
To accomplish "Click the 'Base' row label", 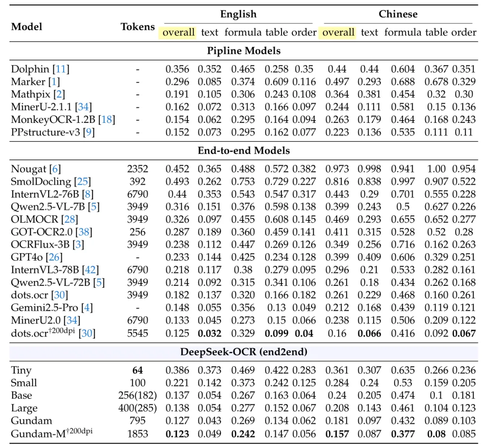I will click(22, 396).
